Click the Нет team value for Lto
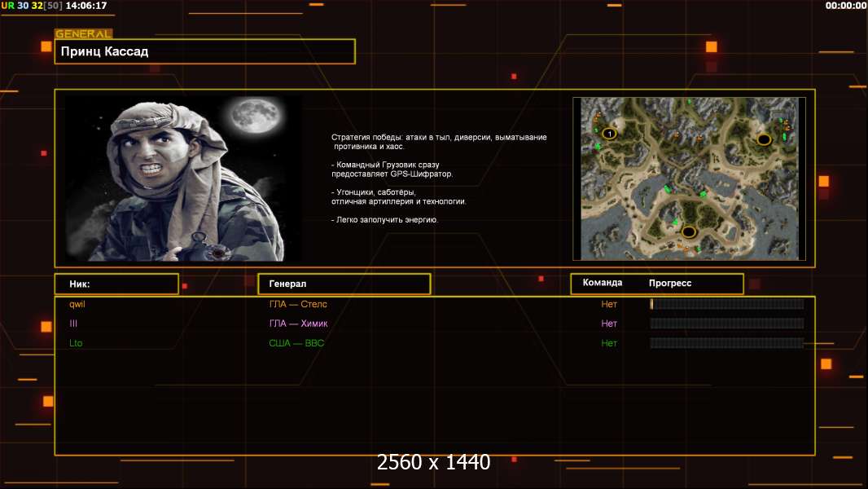The height and width of the screenshot is (489, 868). 609,343
